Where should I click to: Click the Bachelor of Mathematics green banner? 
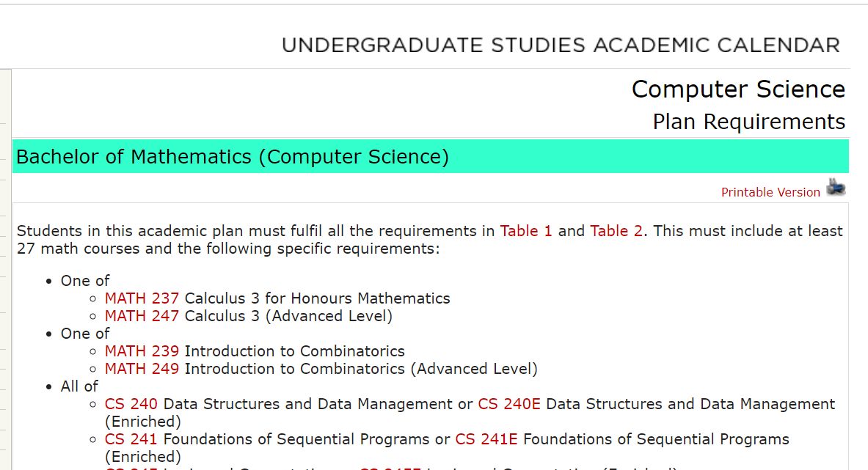(x=431, y=156)
